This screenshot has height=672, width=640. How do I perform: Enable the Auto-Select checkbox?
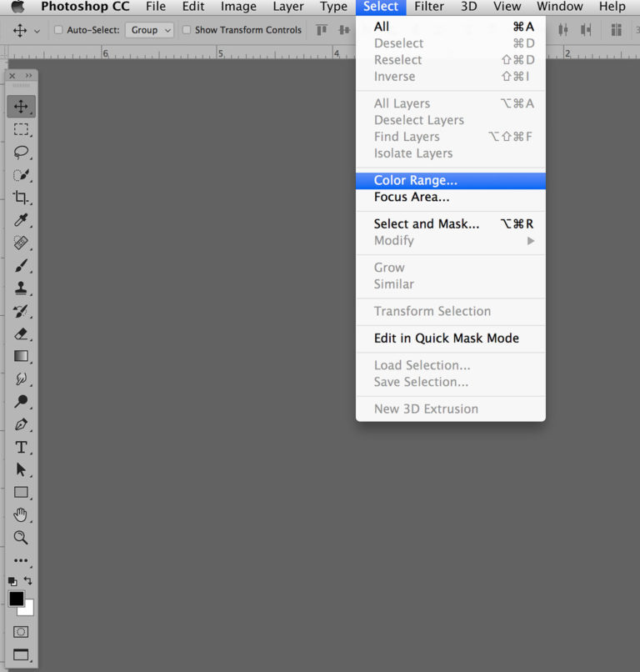58,30
